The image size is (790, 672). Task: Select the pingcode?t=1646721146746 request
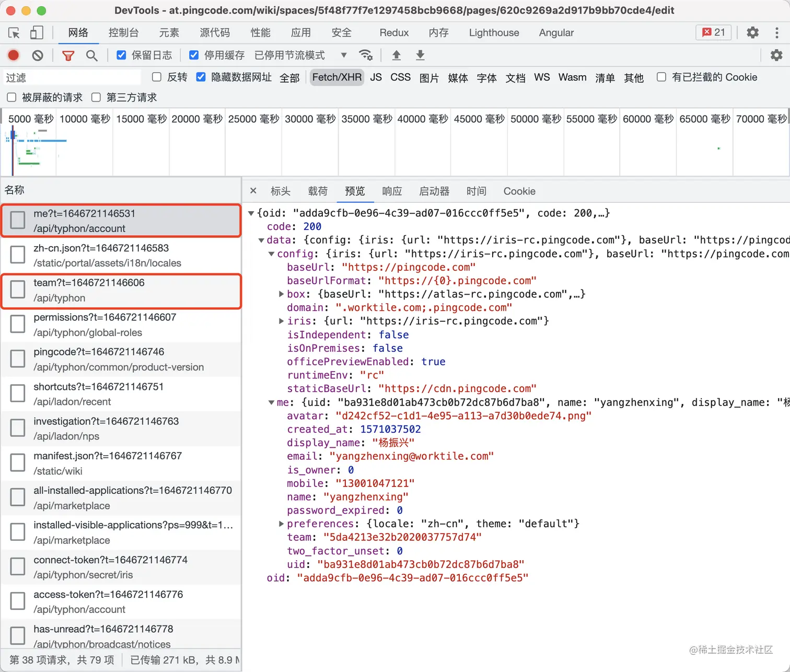[x=121, y=359]
